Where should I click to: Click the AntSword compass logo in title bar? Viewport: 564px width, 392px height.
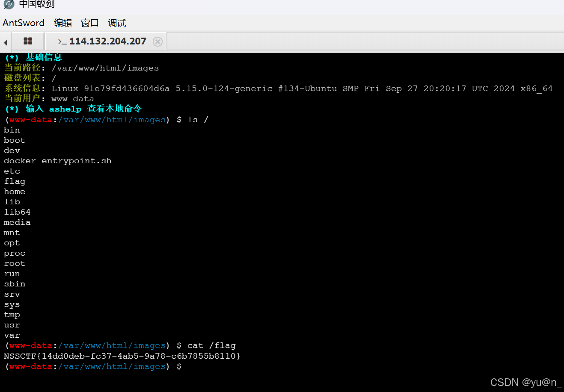click(x=8, y=5)
